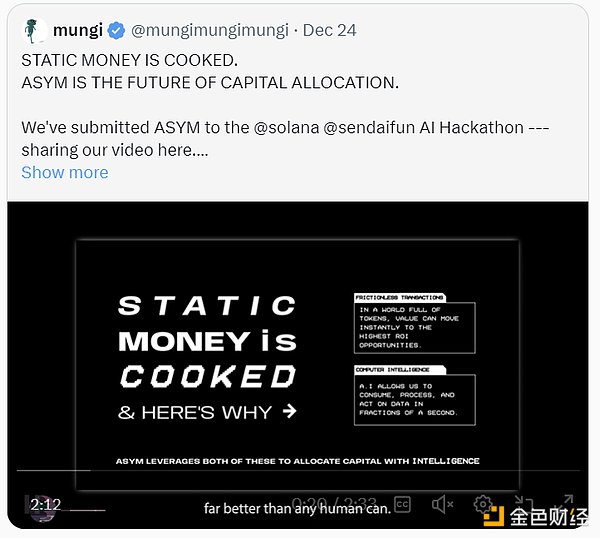This screenshot has width=600, height=538.
Task: Open @mungimungimungi handle profile
Action: tap(208, 31)
